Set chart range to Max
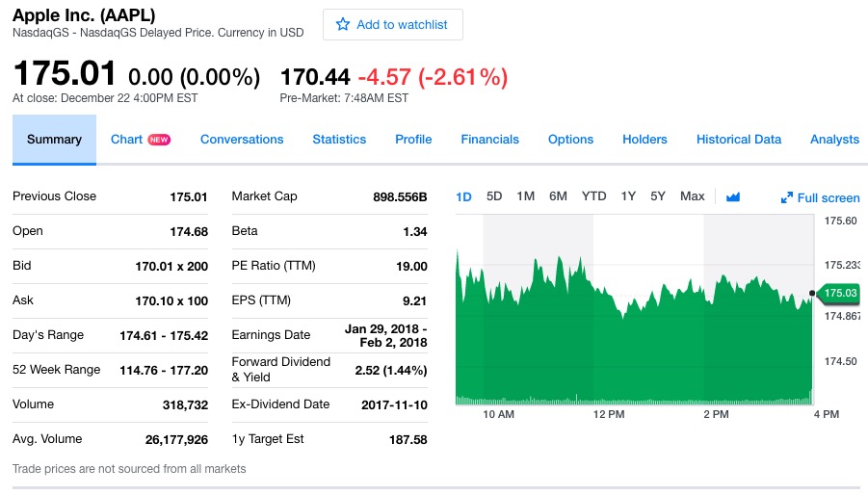 coord(692,196)
